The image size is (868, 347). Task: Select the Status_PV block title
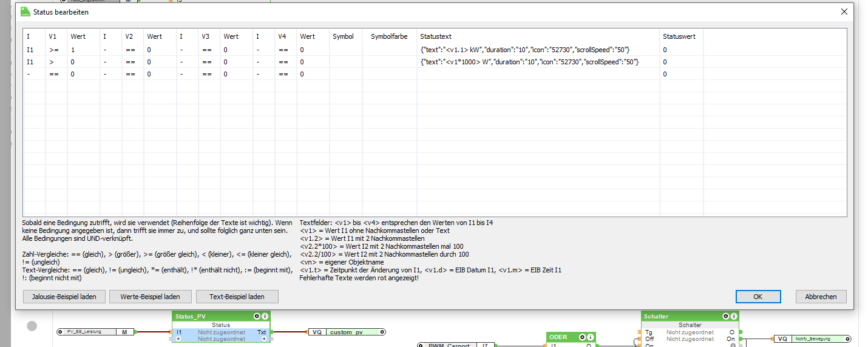pos(191,316)
